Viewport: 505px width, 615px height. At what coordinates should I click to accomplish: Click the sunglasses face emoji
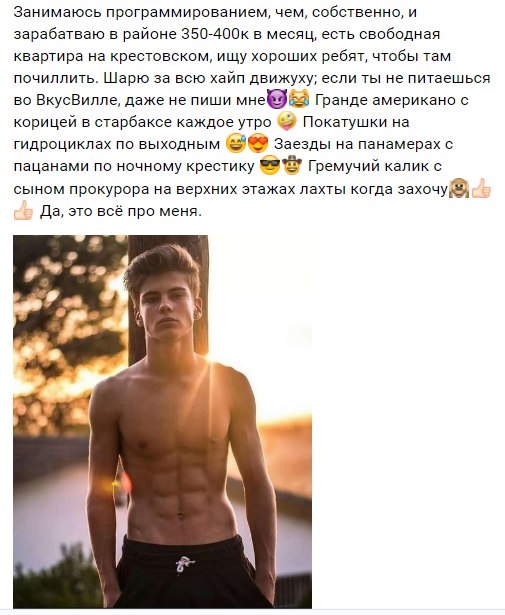pyautogui.click(x=271, y=166)
